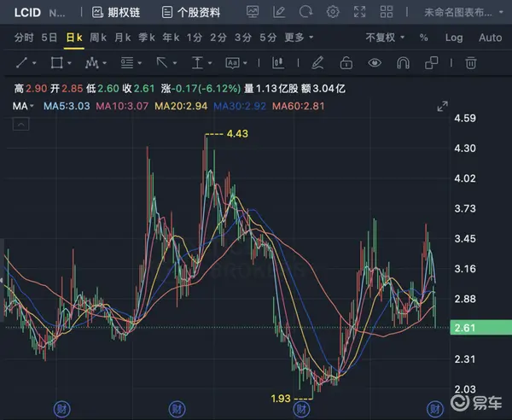The image size is (512, 420).
Task: Open the 不复权 adjustment dropdown
Action: (x=385, y=38)
